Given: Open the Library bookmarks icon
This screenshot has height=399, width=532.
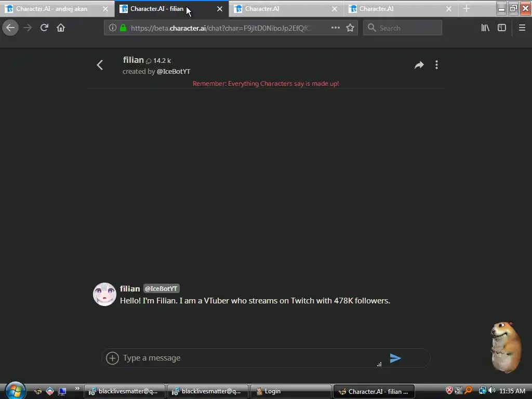Looking at the screenshot, I should 485,28.
